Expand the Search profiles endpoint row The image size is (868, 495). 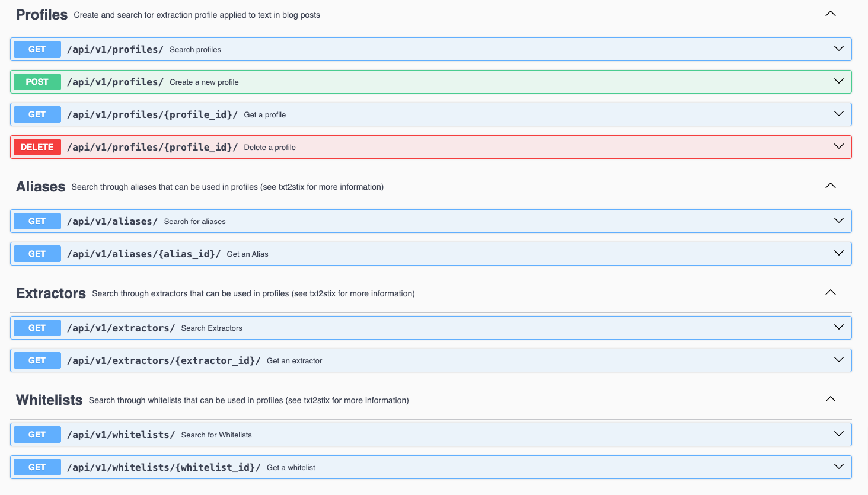click(838, 49)
